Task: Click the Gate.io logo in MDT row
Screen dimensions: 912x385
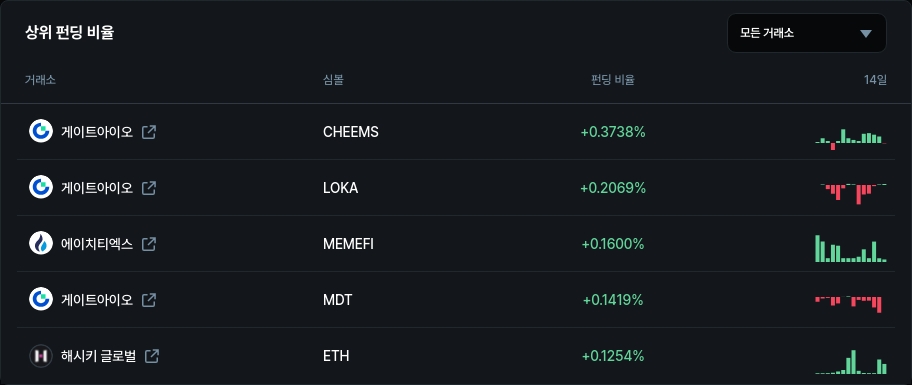Action: click(x=41, y=300)
